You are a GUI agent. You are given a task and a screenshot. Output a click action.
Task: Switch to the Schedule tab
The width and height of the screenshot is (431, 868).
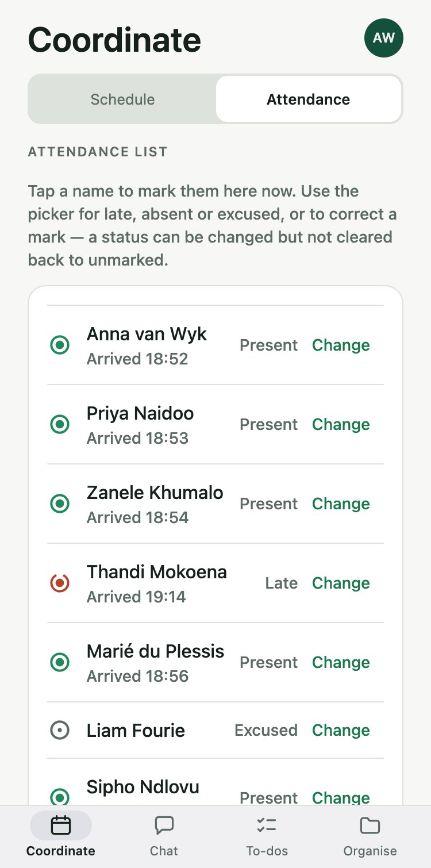click(x=122, y=99)
